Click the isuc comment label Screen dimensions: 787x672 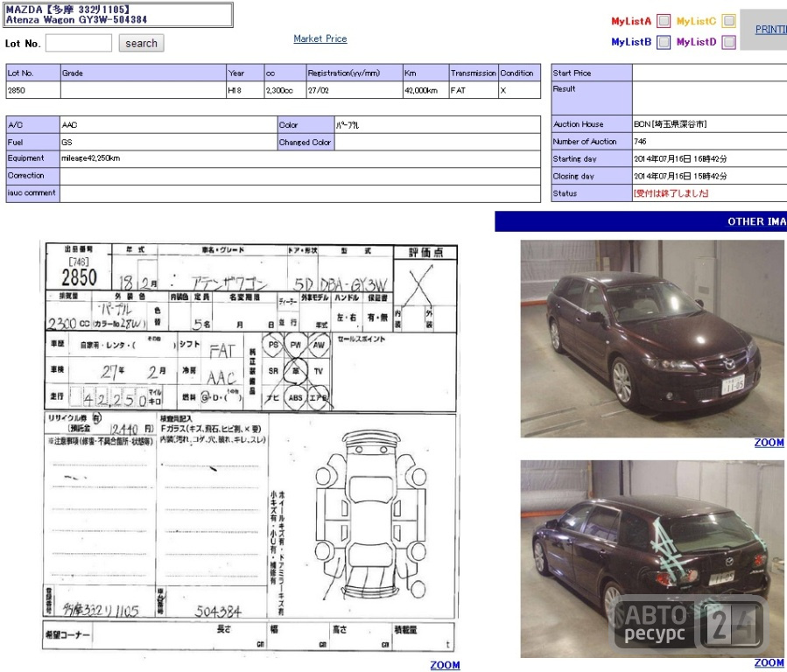(32, 192)
